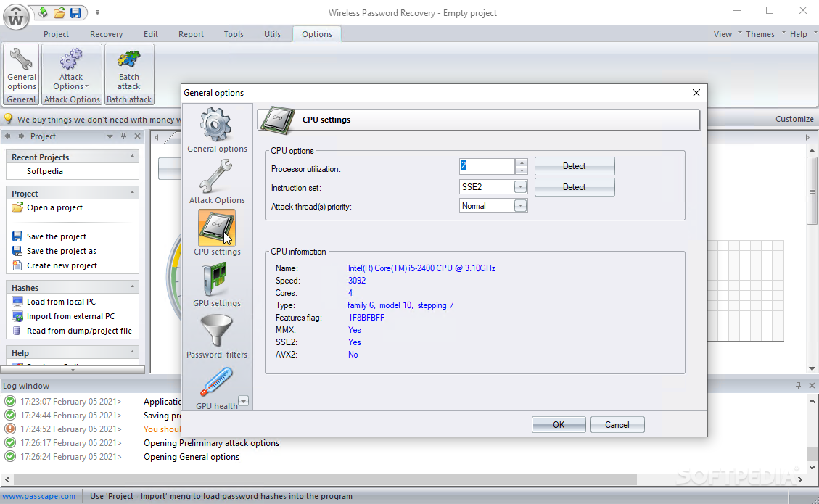Close the Project panel
The width and height of the screenshot is (819, 504).
coord(137,136)
